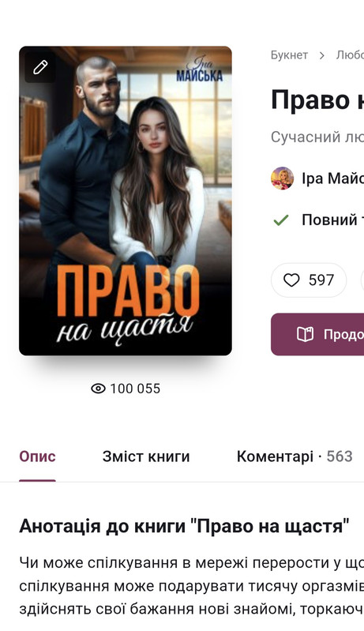This screenshot has width=364, height=631.
Task: Click Іра Майська's round avatar picture
Action: pos(282,178)
